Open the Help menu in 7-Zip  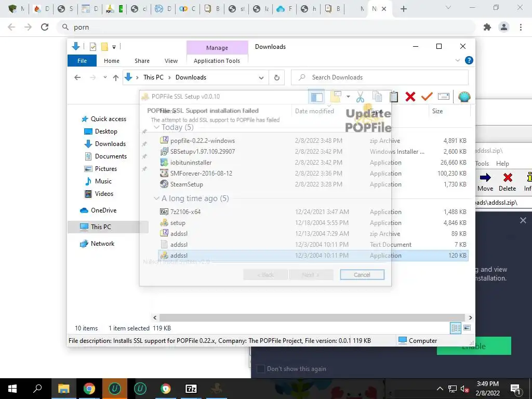[x=502, y=164]
